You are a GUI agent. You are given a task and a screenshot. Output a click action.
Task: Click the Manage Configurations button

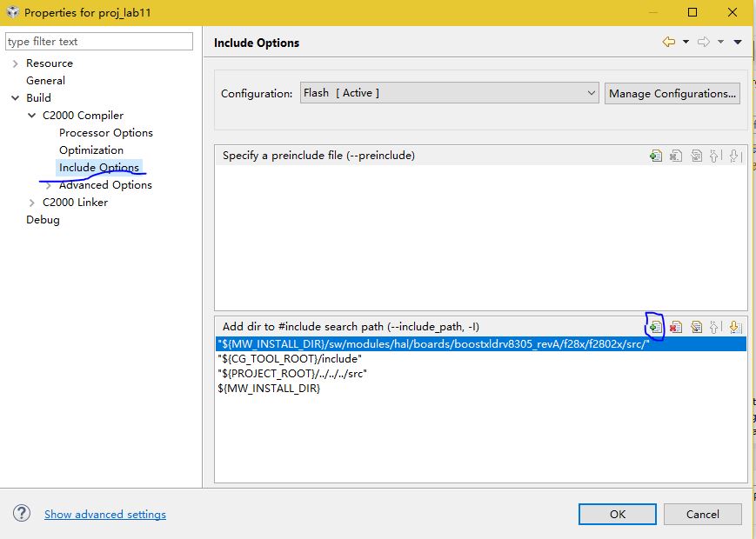pos(672,93)
